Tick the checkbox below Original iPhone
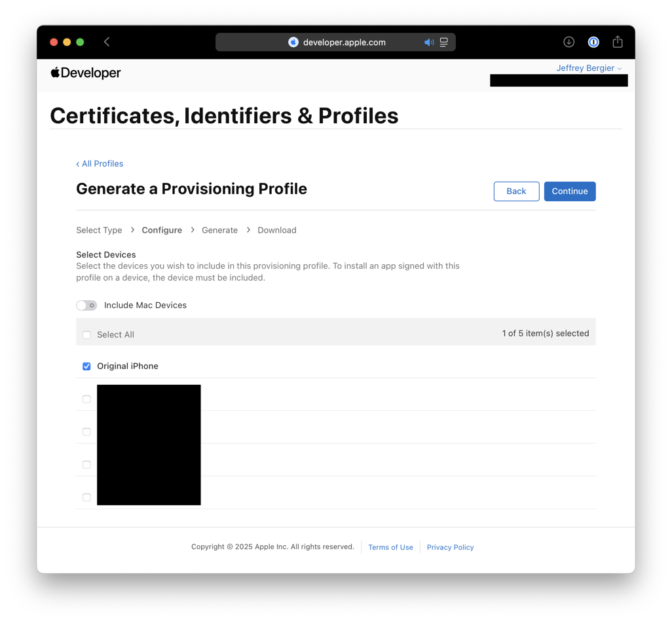The image size is (672, 622). [86, 399]
